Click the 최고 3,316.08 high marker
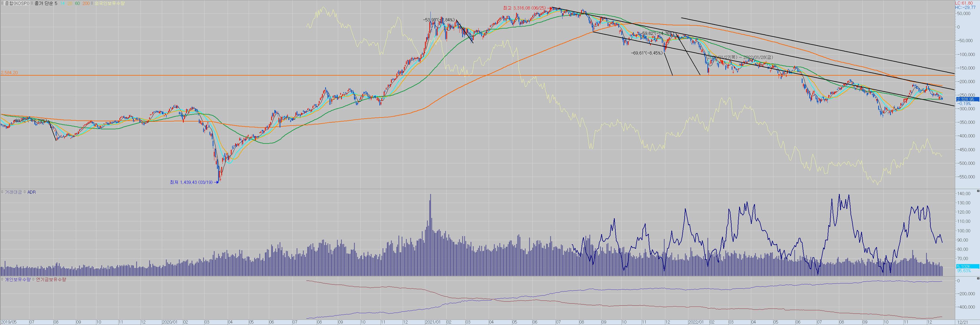Screen dimensions: 980x325 [525, 8]
